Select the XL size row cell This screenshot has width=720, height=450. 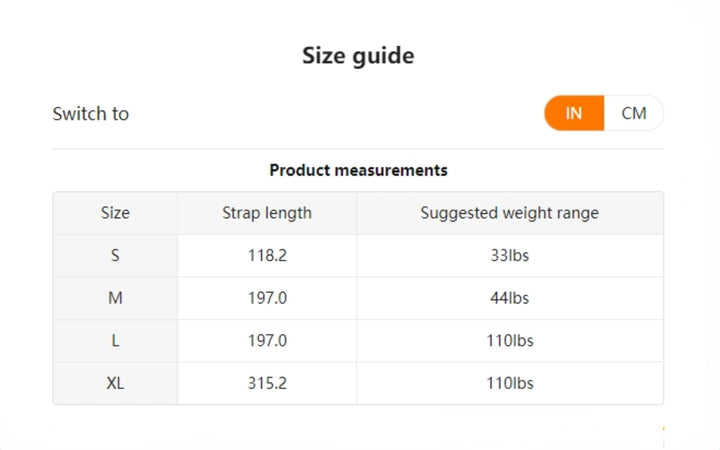(115, 383)
